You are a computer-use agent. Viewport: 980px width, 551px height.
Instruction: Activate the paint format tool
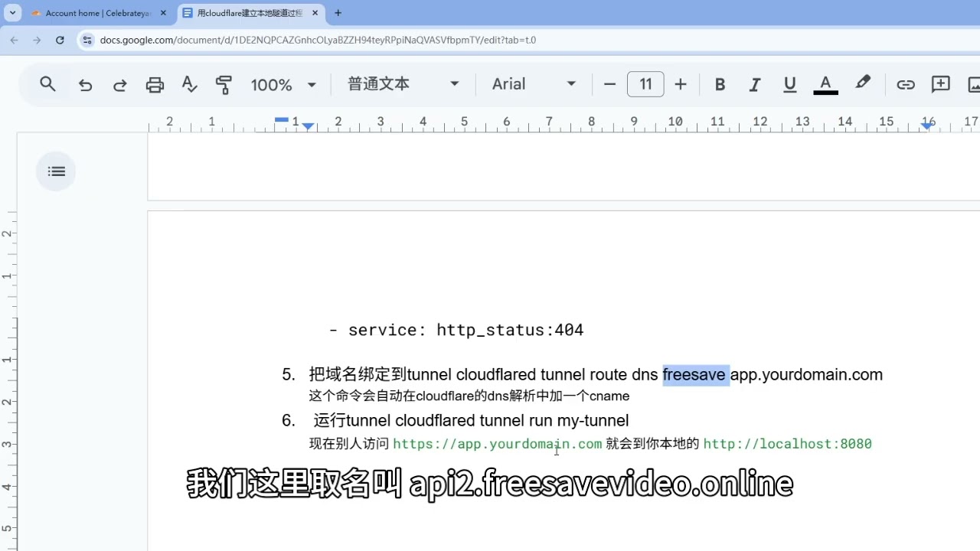[x=224, y=85]
